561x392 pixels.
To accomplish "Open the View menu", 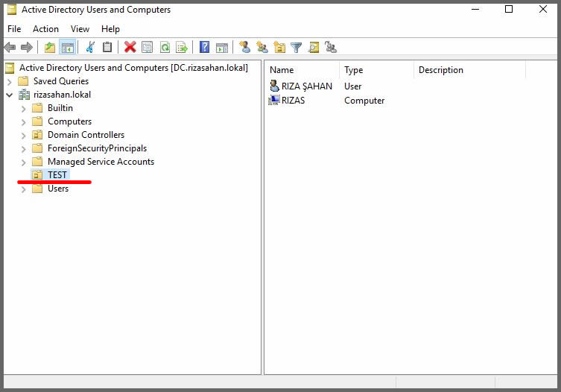I will pos(80,29).
